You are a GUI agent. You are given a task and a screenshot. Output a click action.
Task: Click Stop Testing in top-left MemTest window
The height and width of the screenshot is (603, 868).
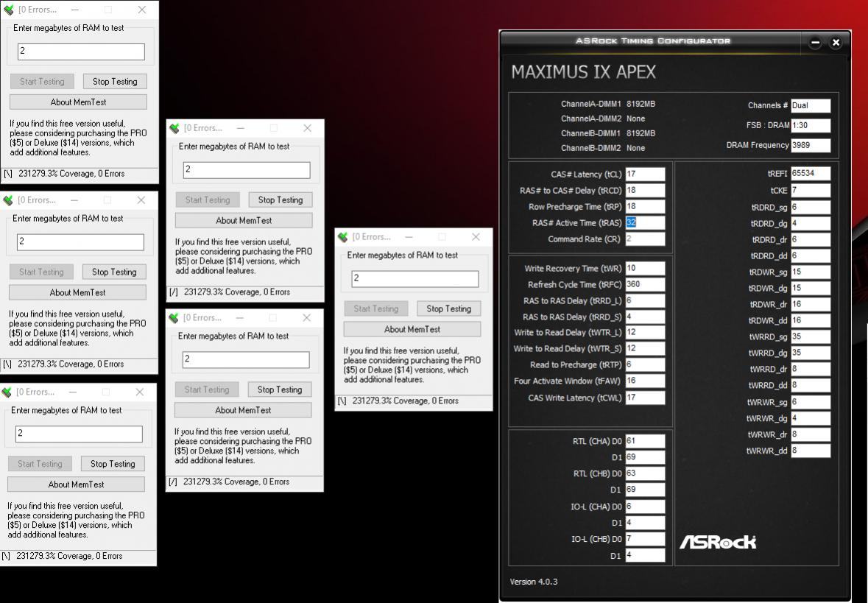pos(115,82)
